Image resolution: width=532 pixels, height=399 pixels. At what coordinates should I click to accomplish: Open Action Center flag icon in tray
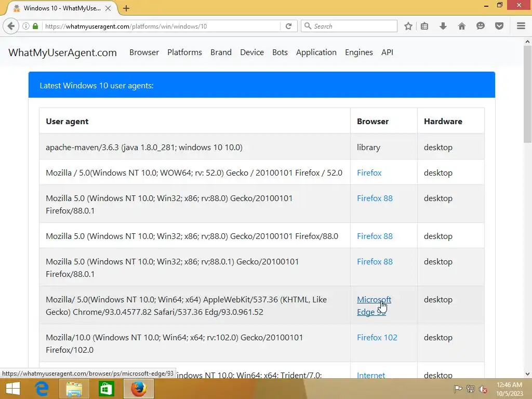tap(458, 389)
